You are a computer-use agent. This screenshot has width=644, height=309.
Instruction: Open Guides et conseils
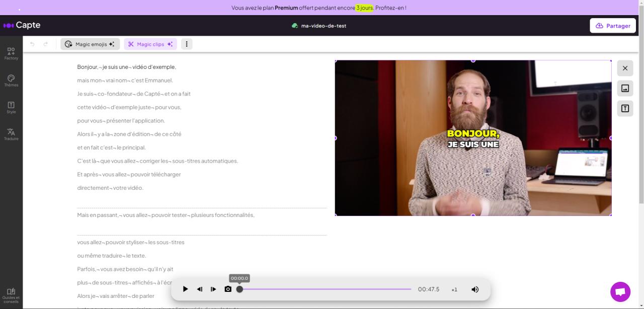[11, 295]
